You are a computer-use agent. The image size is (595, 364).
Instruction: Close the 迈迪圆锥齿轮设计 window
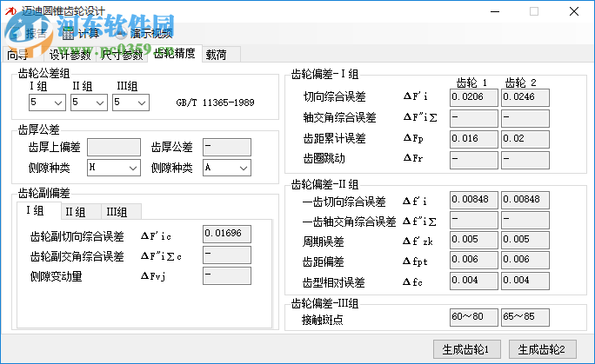[574, 11]
